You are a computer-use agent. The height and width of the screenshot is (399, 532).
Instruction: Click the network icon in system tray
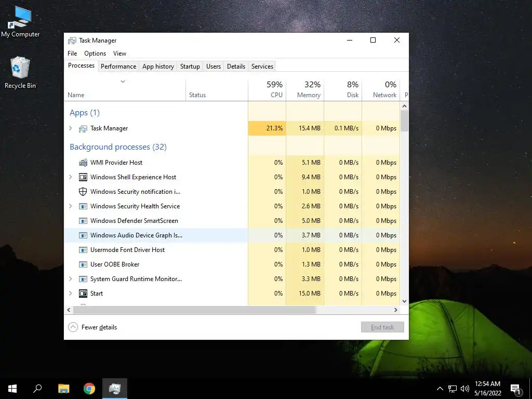(x=453, y=389)
